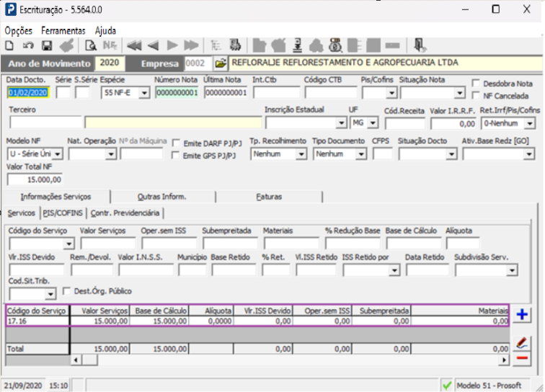Remove service row with red minus
The width and height of the screenshot is (545, 392).
522,358
